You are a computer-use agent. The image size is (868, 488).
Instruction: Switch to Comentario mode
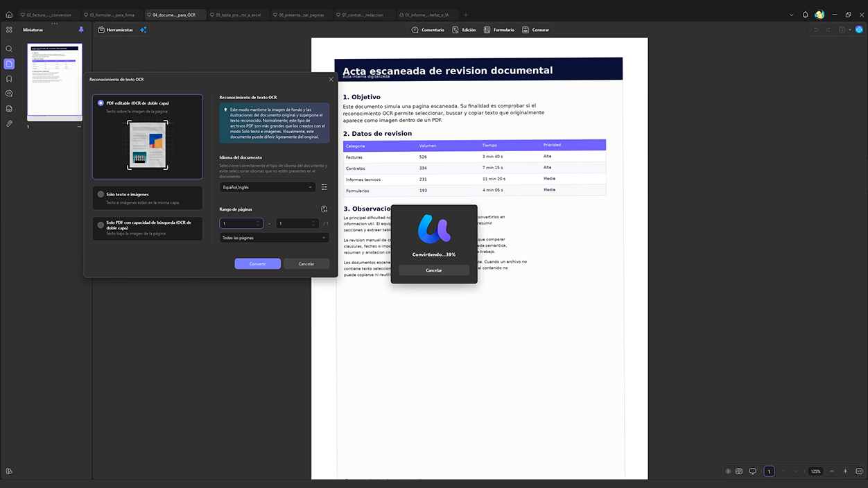tap(428, 30)
